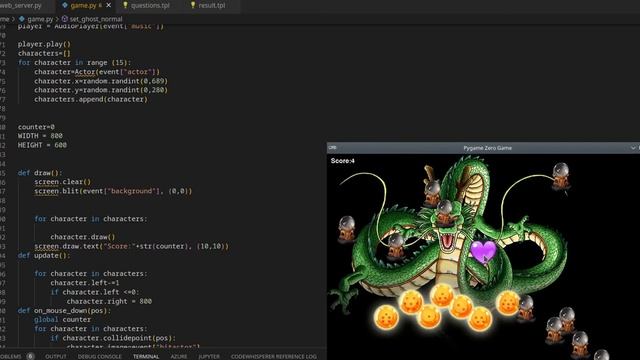This screenshot has width=640, height=360.
Task: Open the Jupyter panel tab
Action: 209,356
